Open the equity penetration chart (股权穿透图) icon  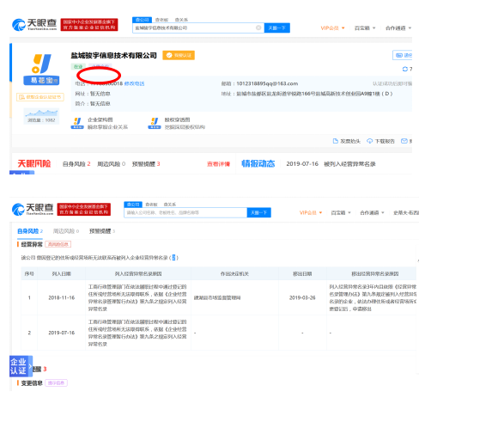point(155,123)
